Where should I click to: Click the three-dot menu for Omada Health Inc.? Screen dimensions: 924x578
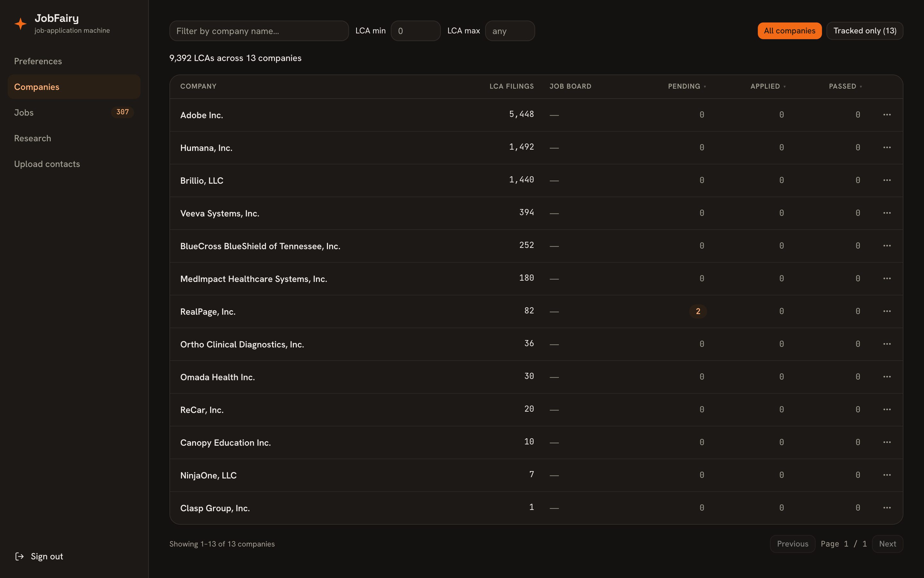pyautogui.click(x=886, y=377)
